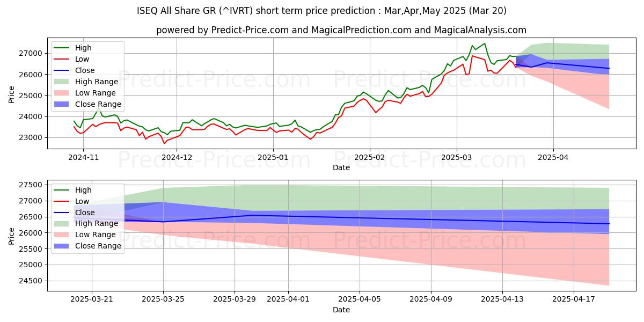Screen dimensions: 644x322
Task: Click the High Range patch in the bottom legend
Action: click(x=62, y=224)
